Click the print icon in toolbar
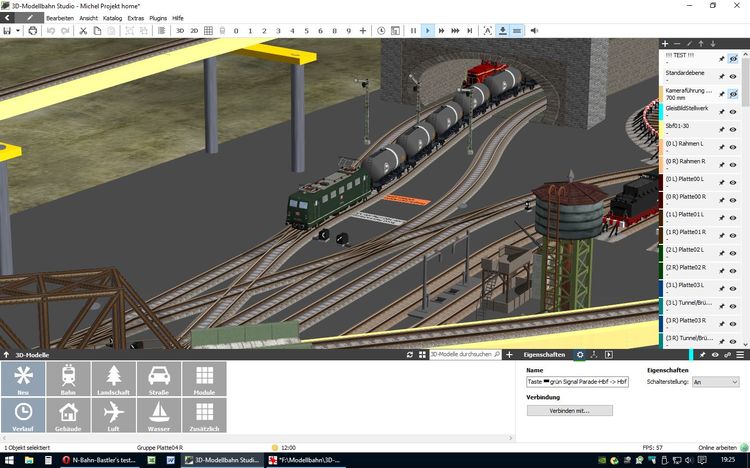Screen dimensions: 750x468 click(33, 31)
